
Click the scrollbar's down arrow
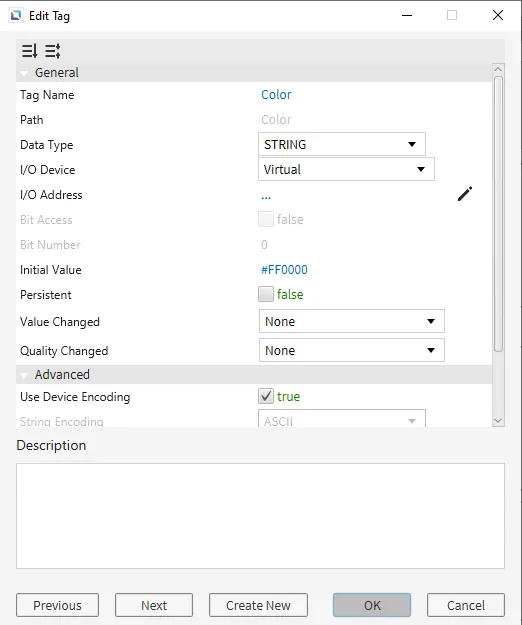tap(498, 421)
